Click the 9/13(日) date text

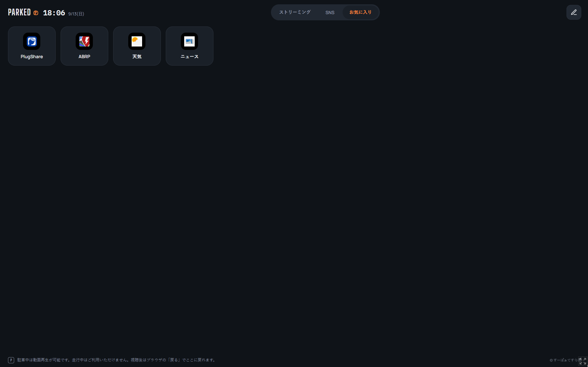[76, 14]
